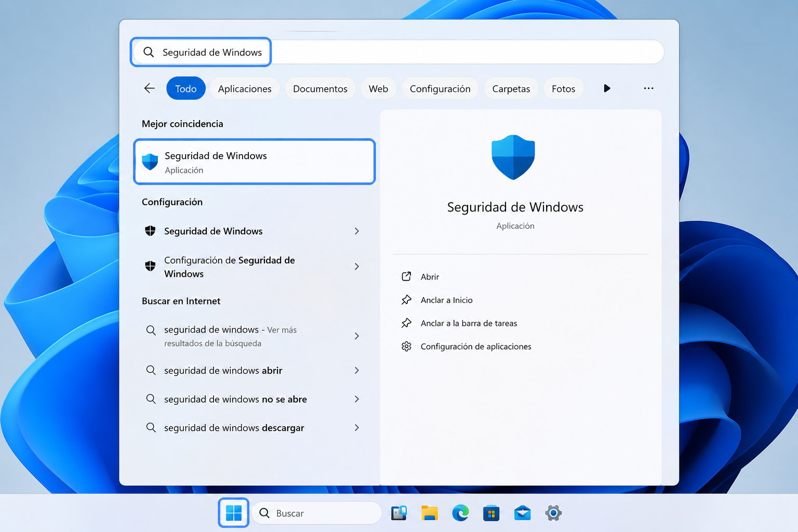Screen dimensions: 798x532
Task: Choose Anclar a la barra de tareas
Action: (469, 323)
